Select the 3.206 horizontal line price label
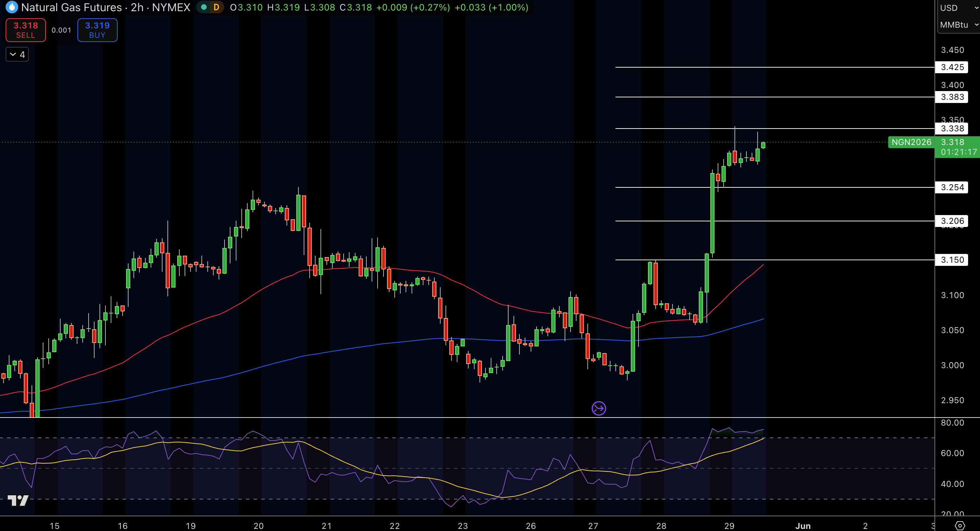 [952, 221]
